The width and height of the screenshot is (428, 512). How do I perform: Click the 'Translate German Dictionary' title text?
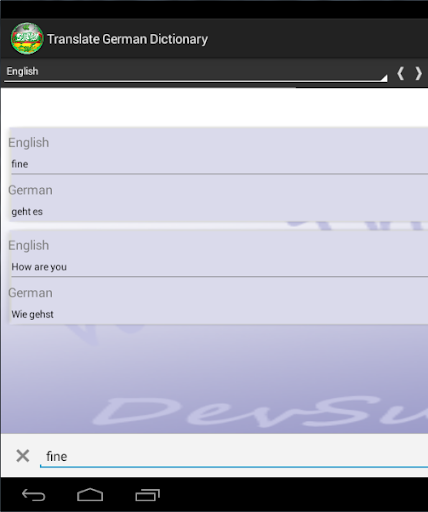(127, 39)
